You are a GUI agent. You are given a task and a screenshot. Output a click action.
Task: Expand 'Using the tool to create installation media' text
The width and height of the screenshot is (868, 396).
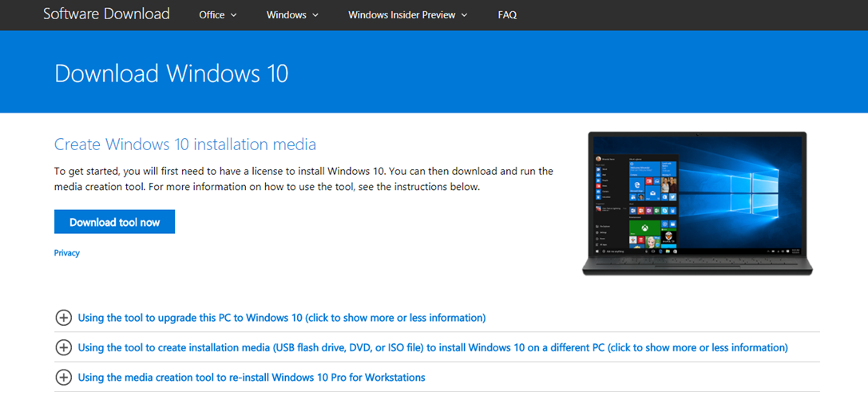click(432, 347)
